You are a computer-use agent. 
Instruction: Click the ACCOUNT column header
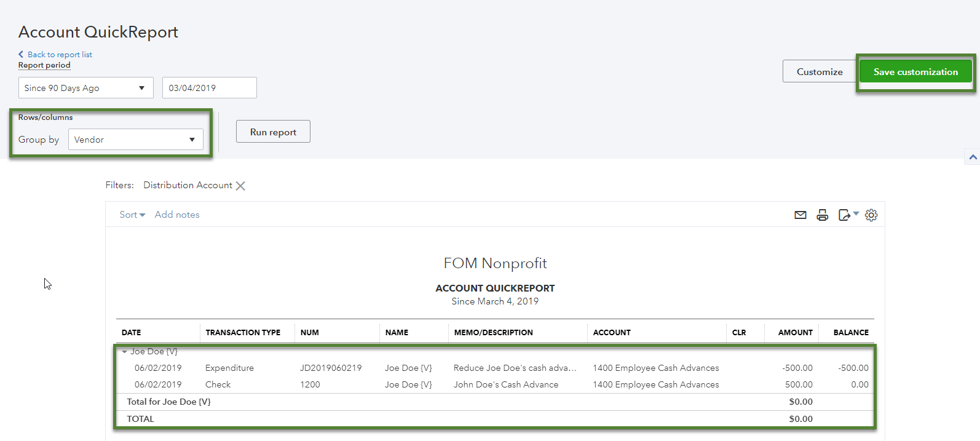tap(612, 333)
